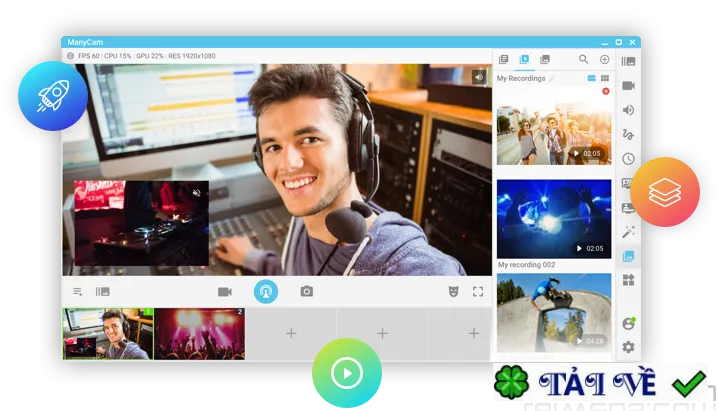Open magic wand effects panel
718x411 pixels.
click(x=628, y=232)
